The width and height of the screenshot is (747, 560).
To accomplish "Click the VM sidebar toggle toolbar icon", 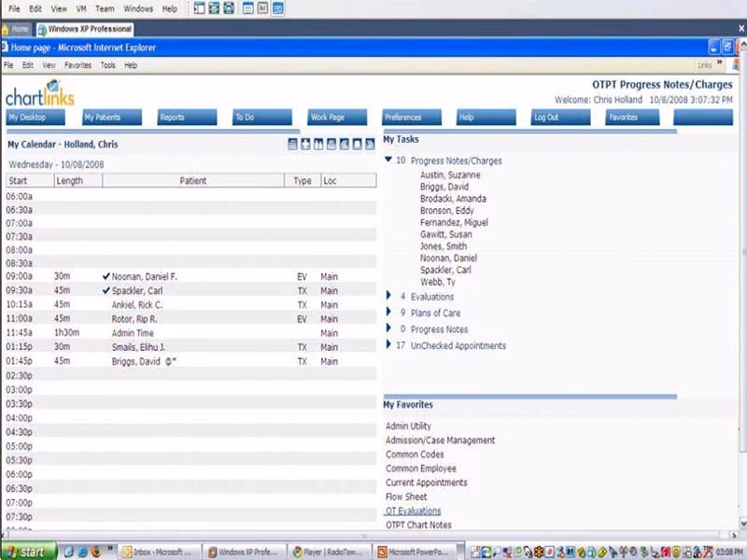I will pyautogui.click(x=199, y=8).
